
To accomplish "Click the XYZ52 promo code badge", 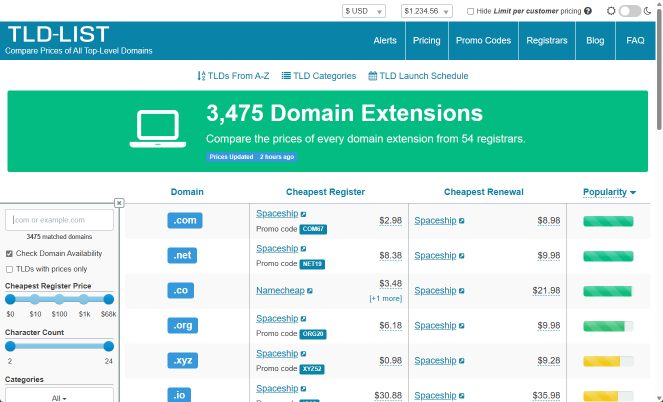I will coord(312,369).
